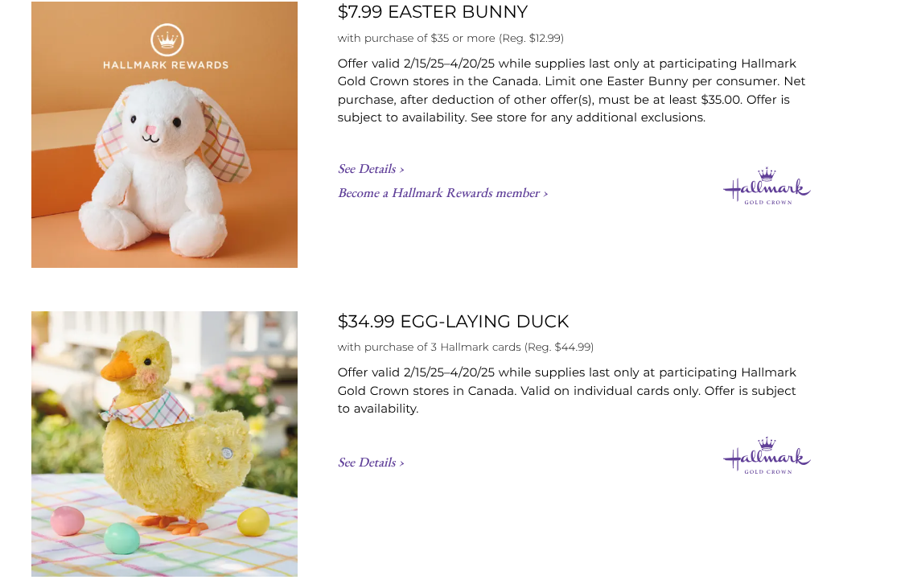Click the pink egg in the duck photo
Image resolution: width=913 pixels, height=588 pixels.
67,520
